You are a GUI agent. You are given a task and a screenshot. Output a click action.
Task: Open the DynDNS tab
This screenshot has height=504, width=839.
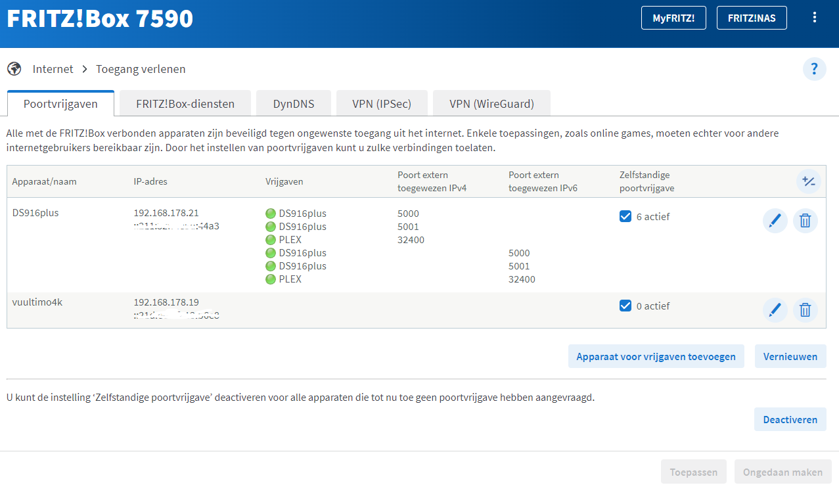(x=294, y=104)
